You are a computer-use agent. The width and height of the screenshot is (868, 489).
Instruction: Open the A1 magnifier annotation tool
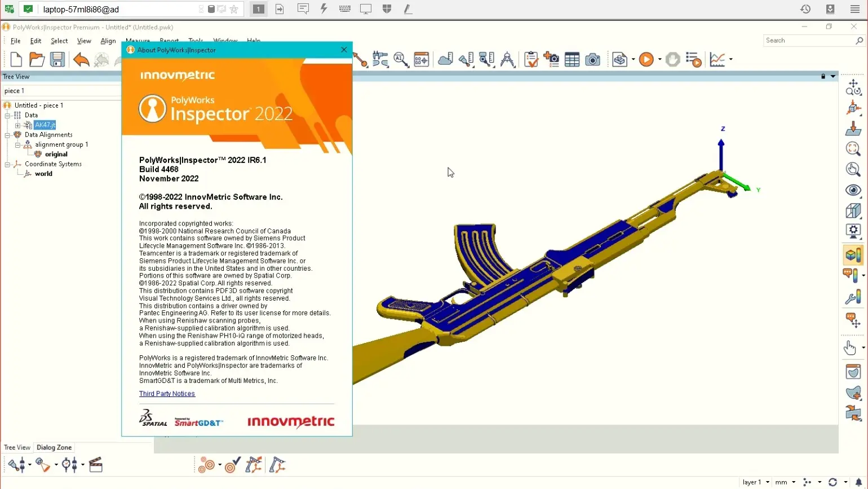coord(401,59)
